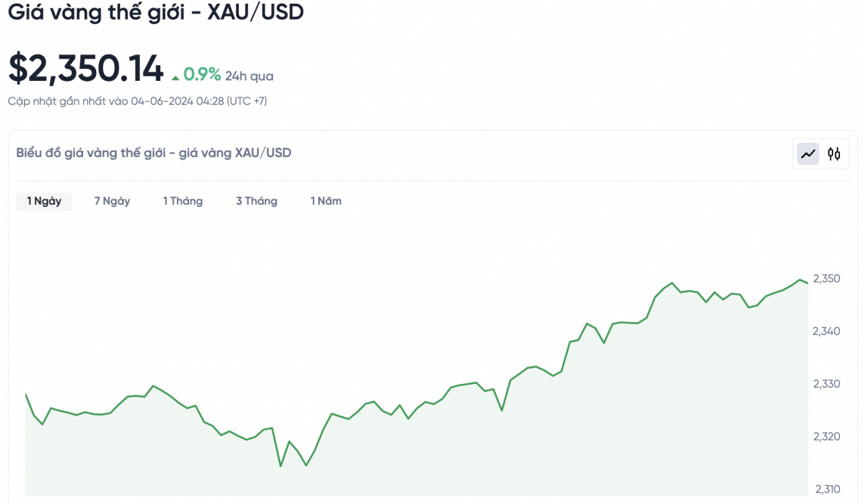This screenshot has width=865, height=504.
Task: Select the 7 Ngày time range
Action: point(112,201)
